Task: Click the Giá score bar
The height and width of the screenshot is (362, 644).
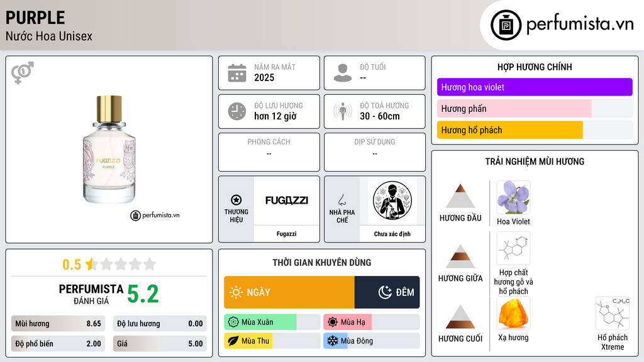Action: [x=160, y=344]
